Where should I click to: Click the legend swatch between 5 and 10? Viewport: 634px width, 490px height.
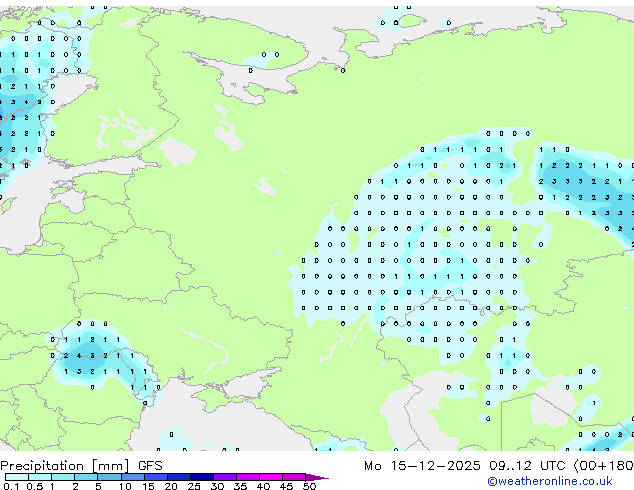pos(109,477)
